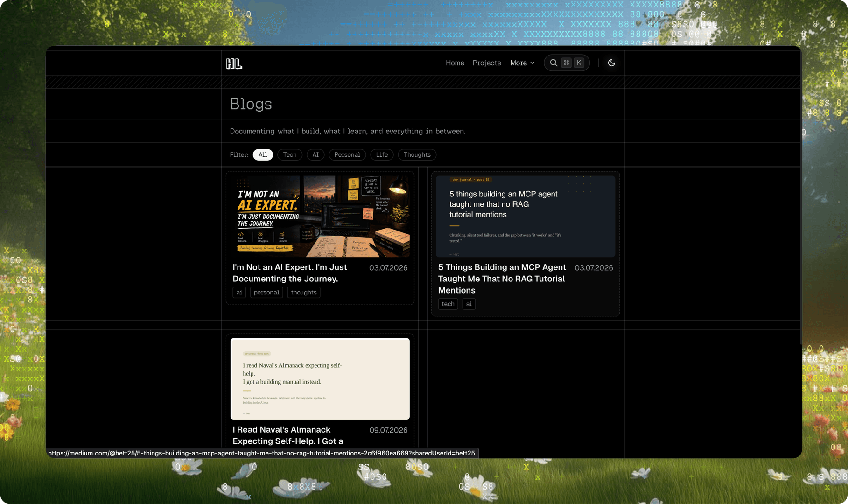Open "I'm Not an AI Expert" title
The height and width of the screenshot is (504, 848).
point(290,273)
